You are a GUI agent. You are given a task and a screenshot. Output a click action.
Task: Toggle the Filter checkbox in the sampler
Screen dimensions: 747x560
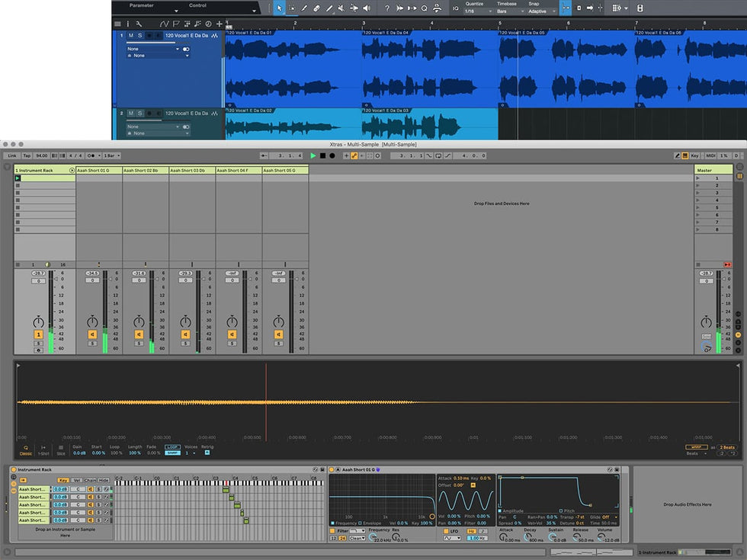pos(333,530)
